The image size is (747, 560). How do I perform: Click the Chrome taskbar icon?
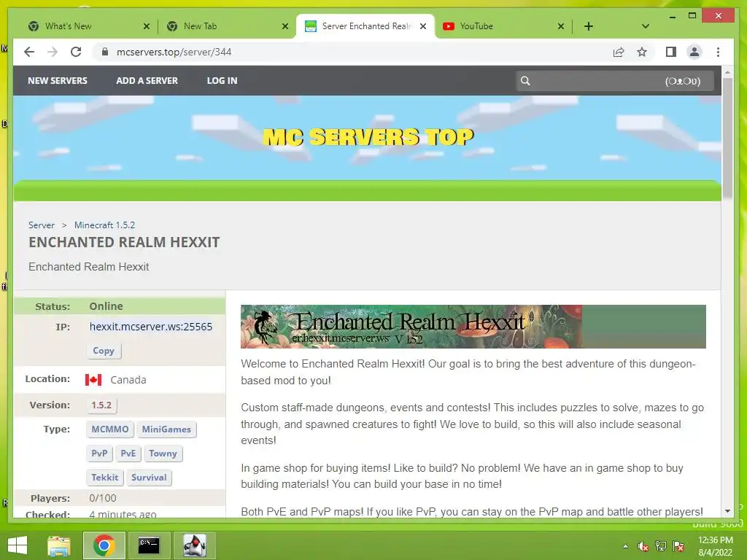[104, 545]
